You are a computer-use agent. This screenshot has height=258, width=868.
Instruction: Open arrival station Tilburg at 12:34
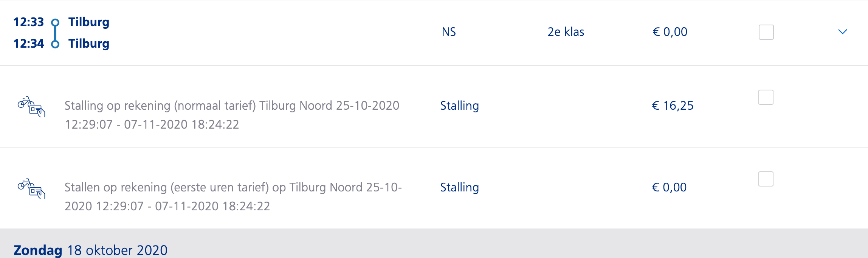click(89, 44)
